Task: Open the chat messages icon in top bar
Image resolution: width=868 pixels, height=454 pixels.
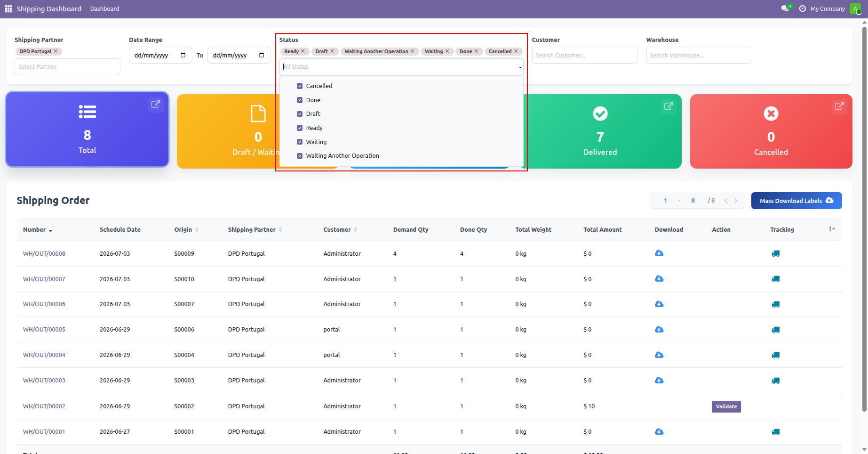Action: [785, 8]
